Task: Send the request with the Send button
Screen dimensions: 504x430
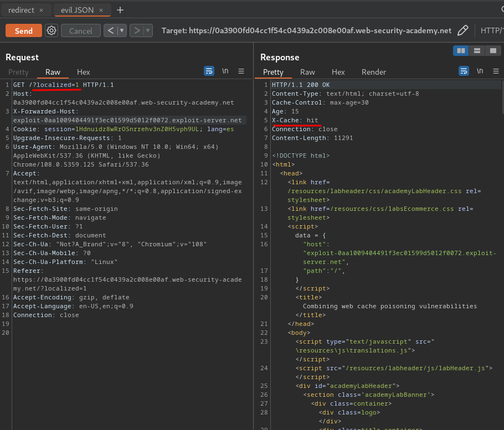Action: [24, 31]
